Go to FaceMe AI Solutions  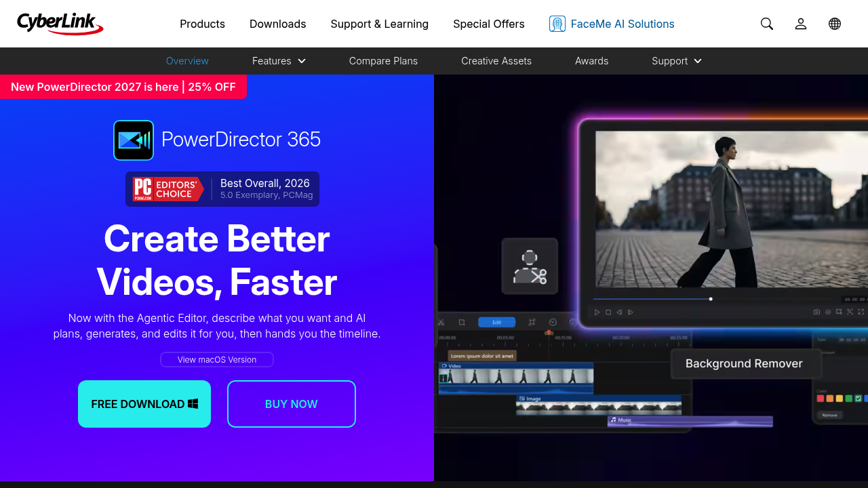pos(612,24)
